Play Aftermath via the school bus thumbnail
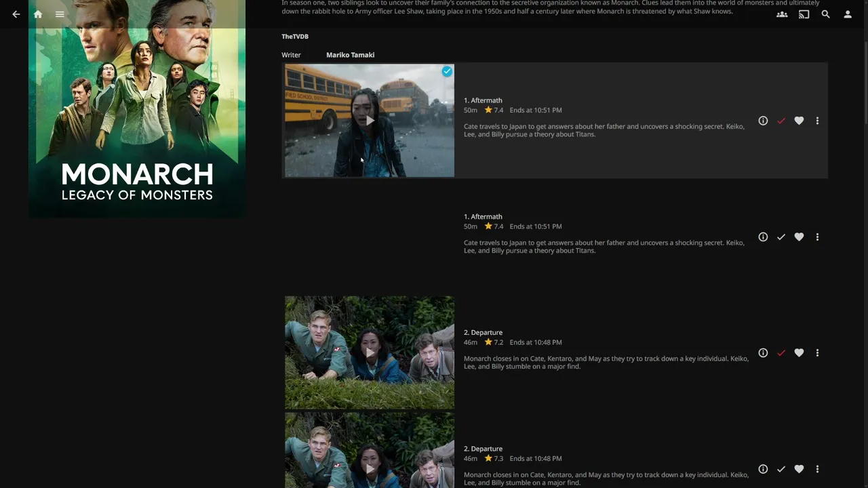Image resolution: width=868 pixels, height=488 pixels. [x=370, y=121]
